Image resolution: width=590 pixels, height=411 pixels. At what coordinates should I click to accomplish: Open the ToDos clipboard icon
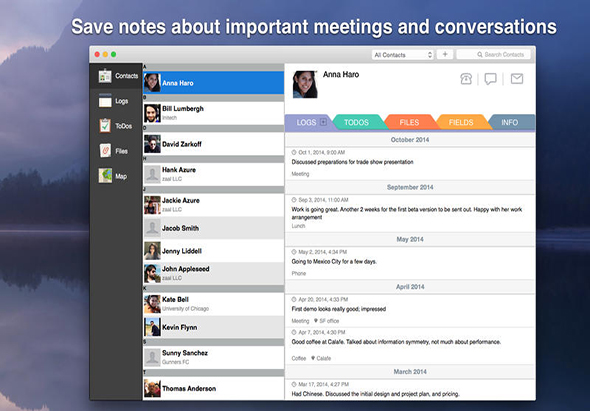[105, 126]
